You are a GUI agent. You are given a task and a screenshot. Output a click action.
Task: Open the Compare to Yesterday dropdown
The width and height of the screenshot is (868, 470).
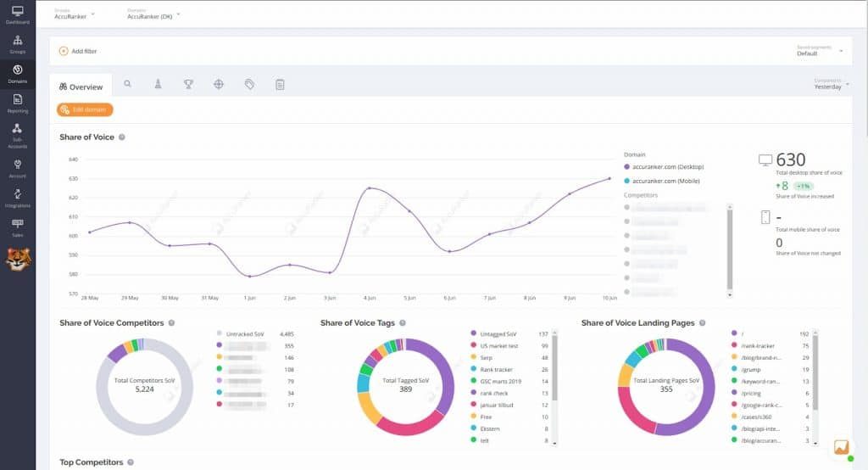pyautogui.click(x=830, y=84)
